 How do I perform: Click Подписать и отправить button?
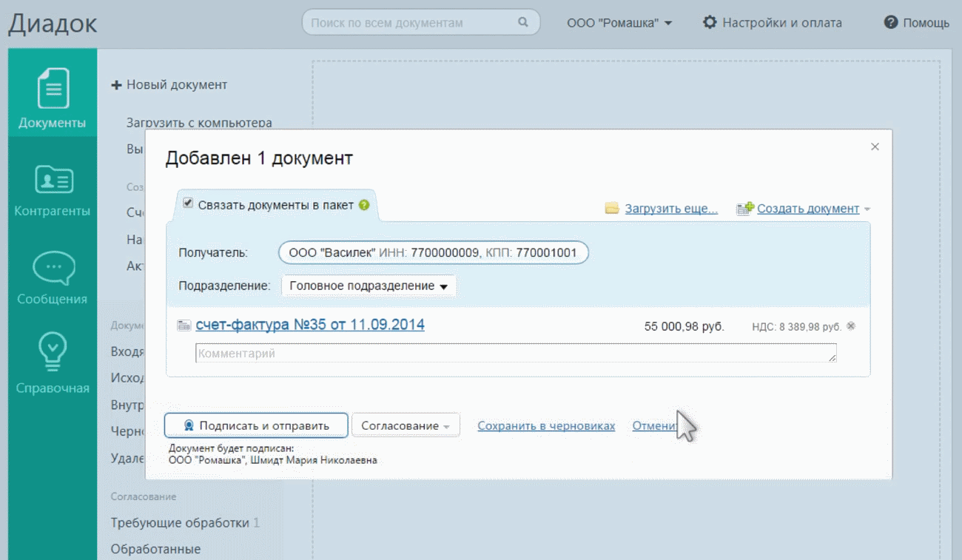[x=256, y=425]
